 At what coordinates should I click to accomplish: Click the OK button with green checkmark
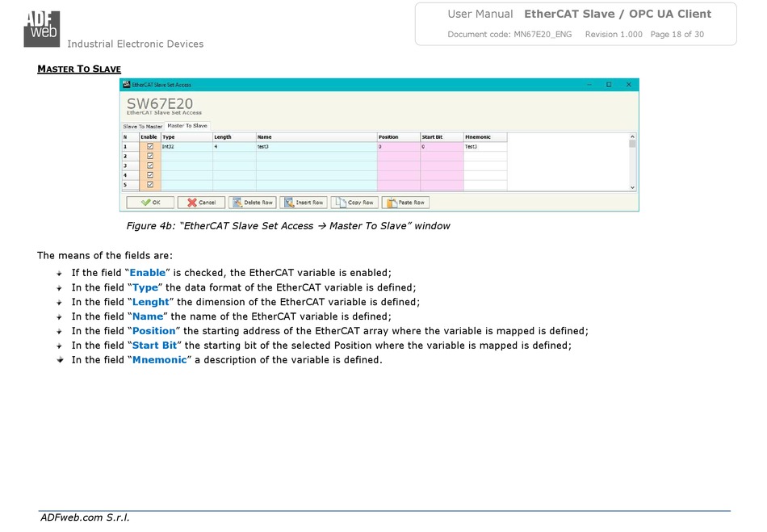click(150, 203)
